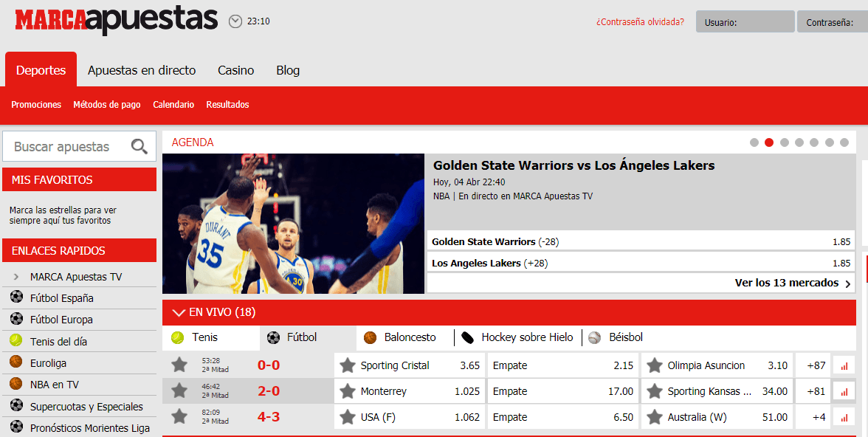
Task: Go to last agenda carousel dot
Action: pos(844,142)
